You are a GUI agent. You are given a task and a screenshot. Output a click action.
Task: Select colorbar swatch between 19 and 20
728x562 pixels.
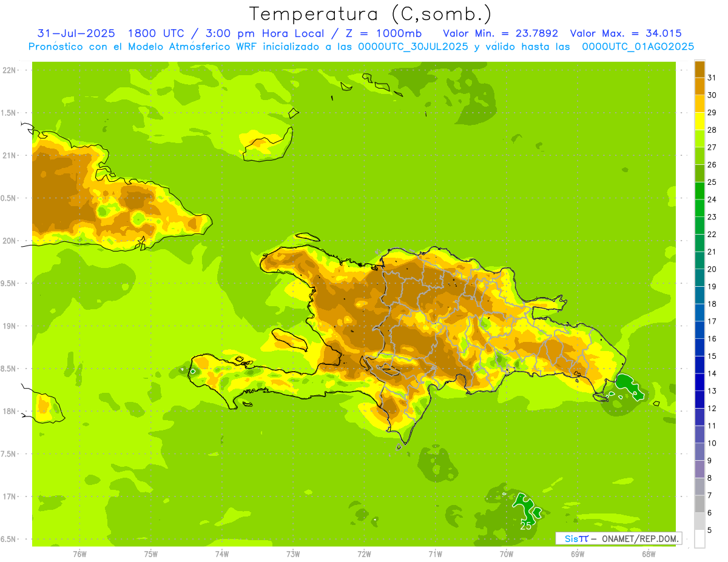699,278
